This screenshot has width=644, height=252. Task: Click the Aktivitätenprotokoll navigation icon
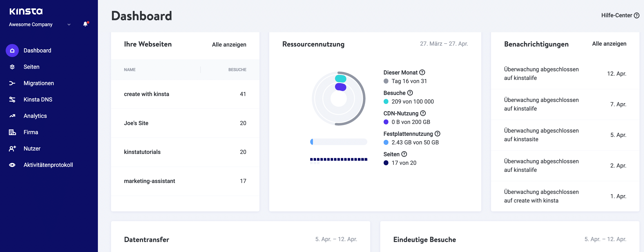click(x=12, y=165)
